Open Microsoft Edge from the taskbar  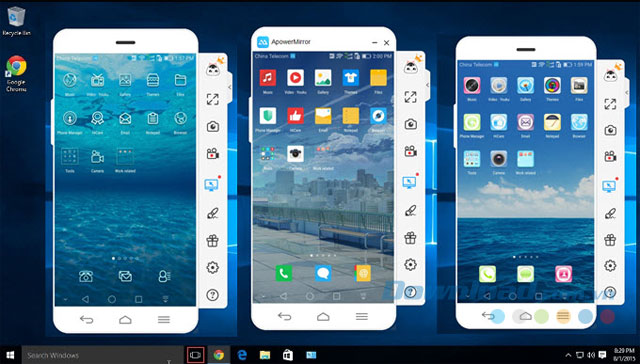click(242, 355)
